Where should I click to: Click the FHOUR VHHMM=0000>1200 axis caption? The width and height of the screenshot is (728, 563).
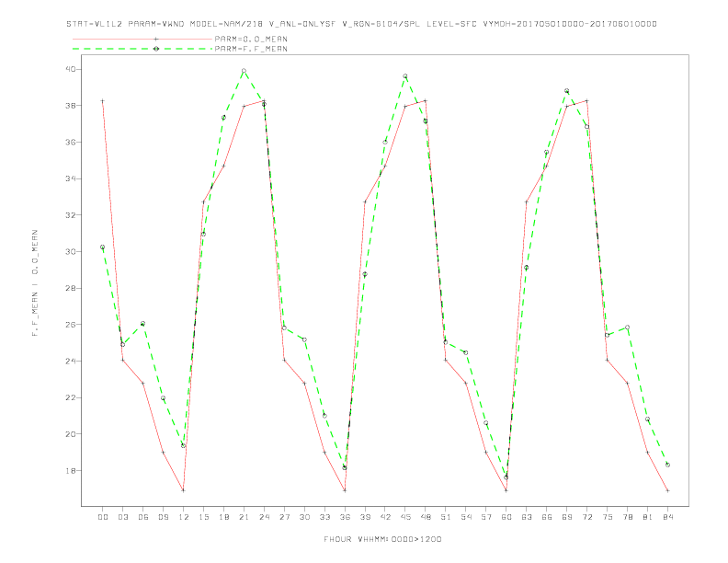(382, 539)
